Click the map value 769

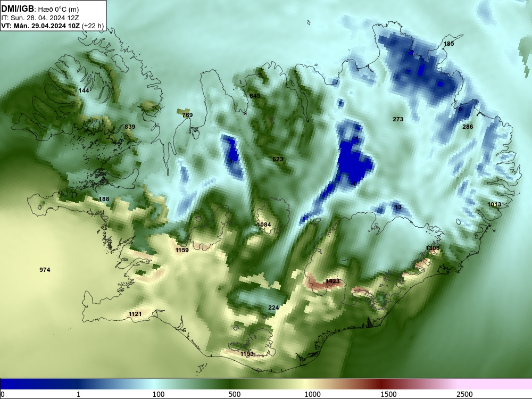pyautogui.click(x=187, y=115)
